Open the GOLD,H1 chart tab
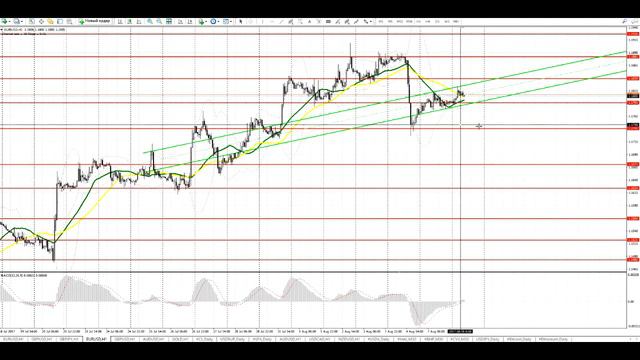The height and width of the screenshot is (360, 640). point(180,339)
